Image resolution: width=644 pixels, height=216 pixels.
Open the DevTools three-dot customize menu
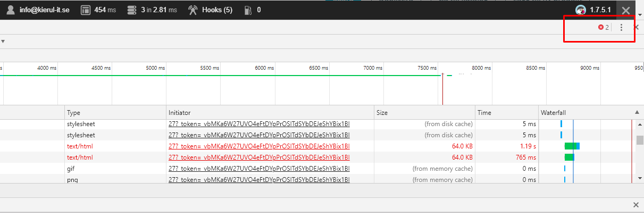(x=621, y=27)
